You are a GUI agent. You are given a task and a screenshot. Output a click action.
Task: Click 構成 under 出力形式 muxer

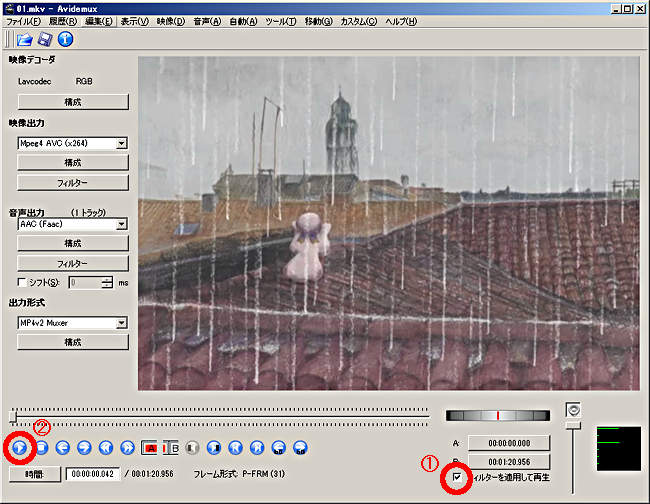pos(73,342)
